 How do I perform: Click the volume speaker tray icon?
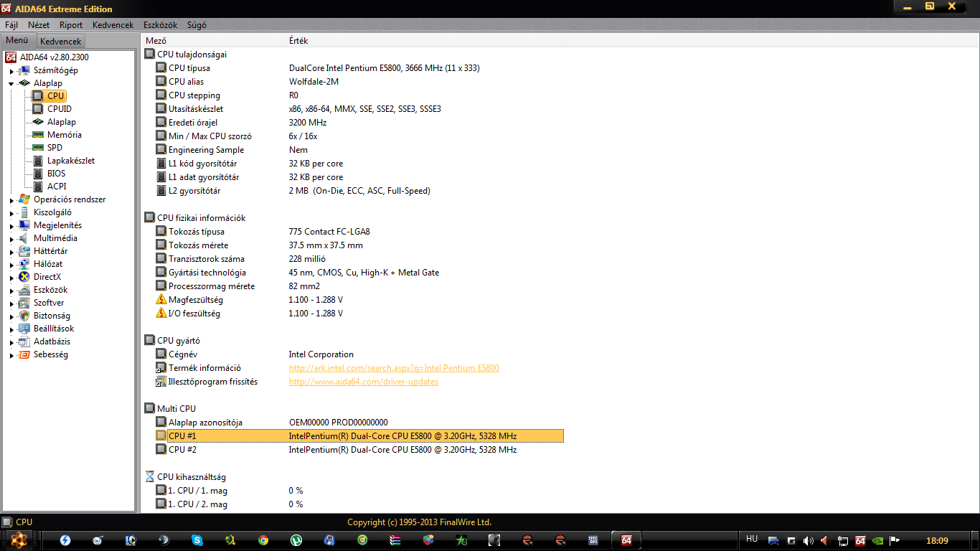point(809,540)
